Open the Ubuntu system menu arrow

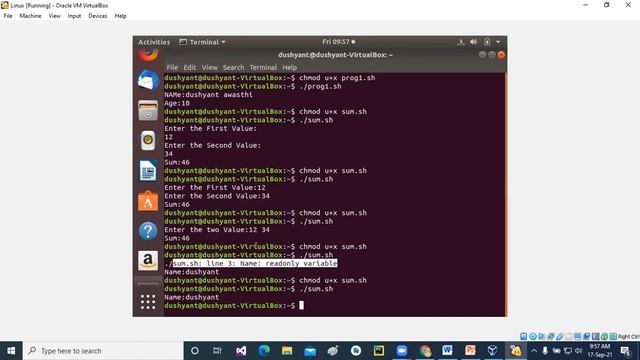click(498, 42)
